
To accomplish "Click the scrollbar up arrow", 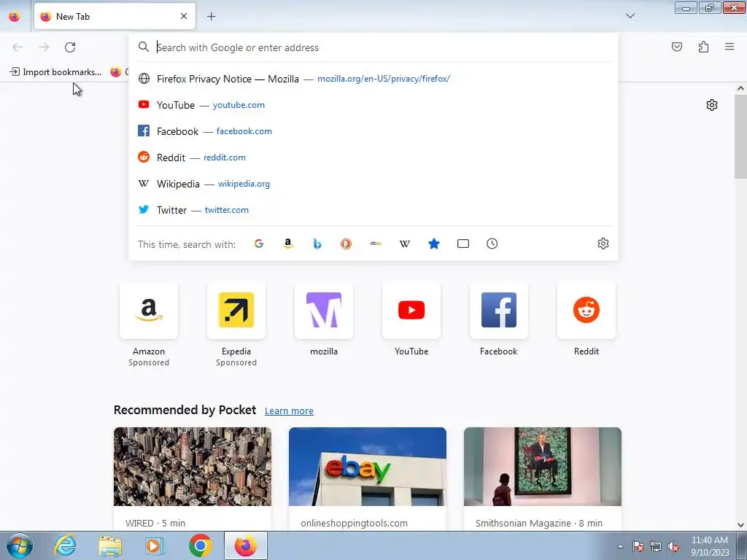I will pyautogui.click(x=740, y=88).
